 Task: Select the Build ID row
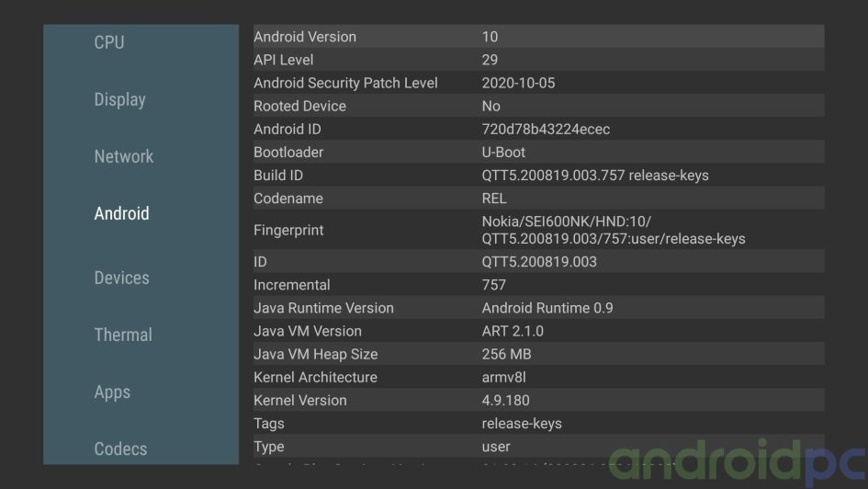538,175
